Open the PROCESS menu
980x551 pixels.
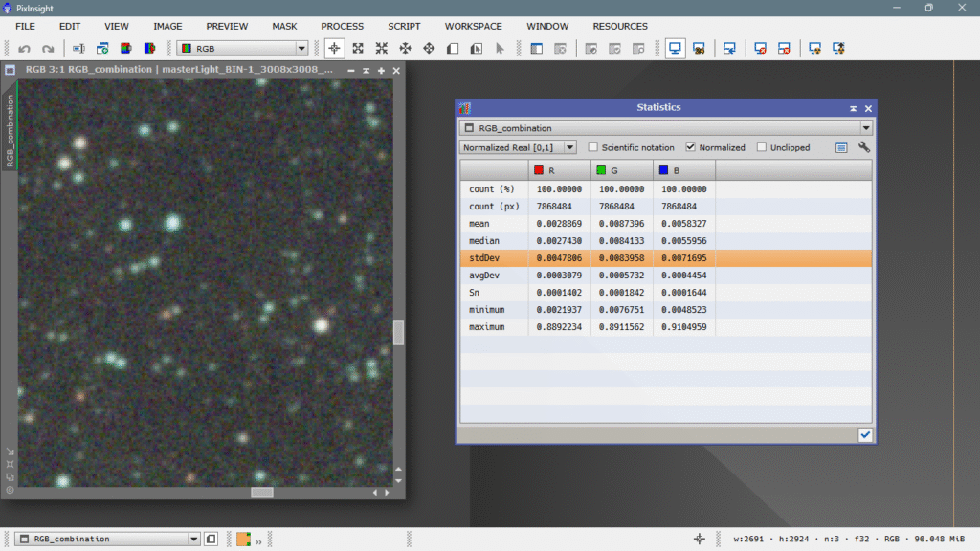click(342, 26)
